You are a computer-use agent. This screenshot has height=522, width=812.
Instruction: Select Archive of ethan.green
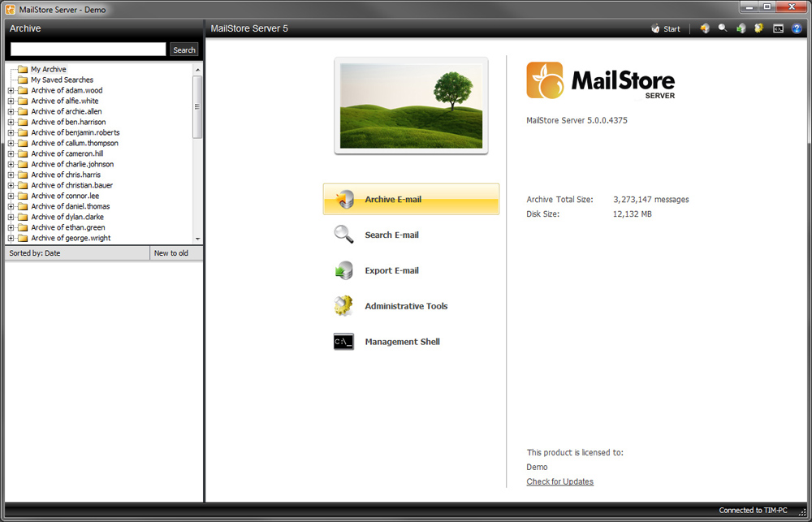pyautogui.click(x=68, y=227)
